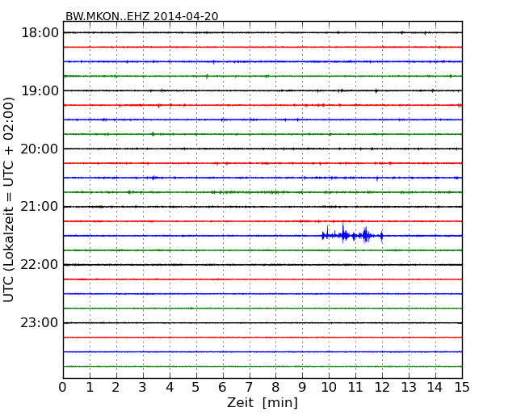Click the '9' x-axis tick label

(x=302, y=387)
